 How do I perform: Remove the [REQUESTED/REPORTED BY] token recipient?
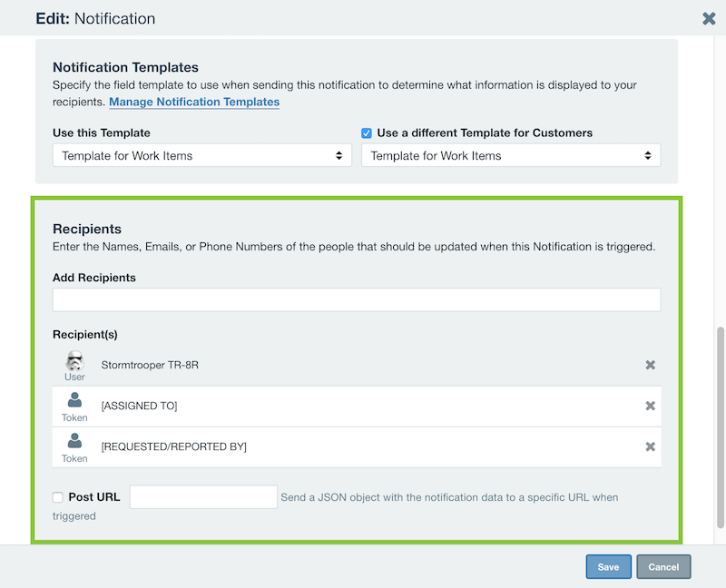[650, 446]
